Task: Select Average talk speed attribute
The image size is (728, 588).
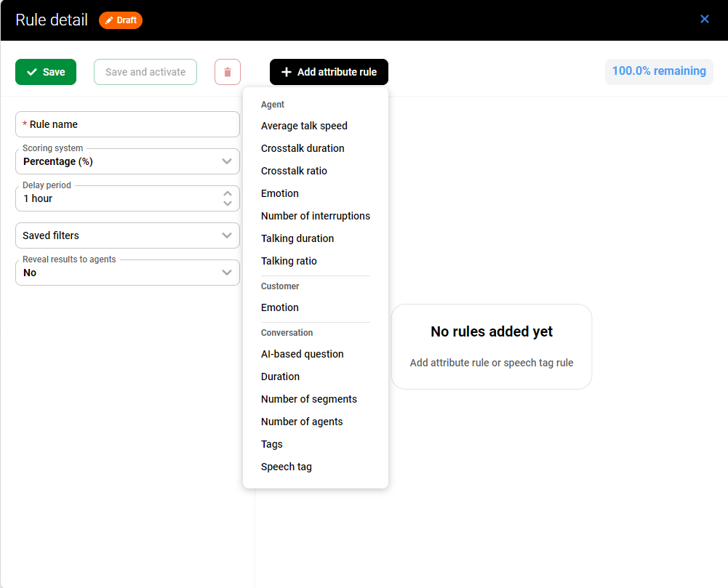Action: [304, 126]
